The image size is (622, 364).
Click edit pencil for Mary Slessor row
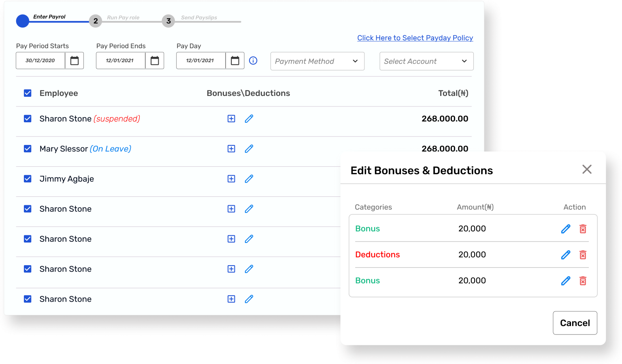(249, 149)
